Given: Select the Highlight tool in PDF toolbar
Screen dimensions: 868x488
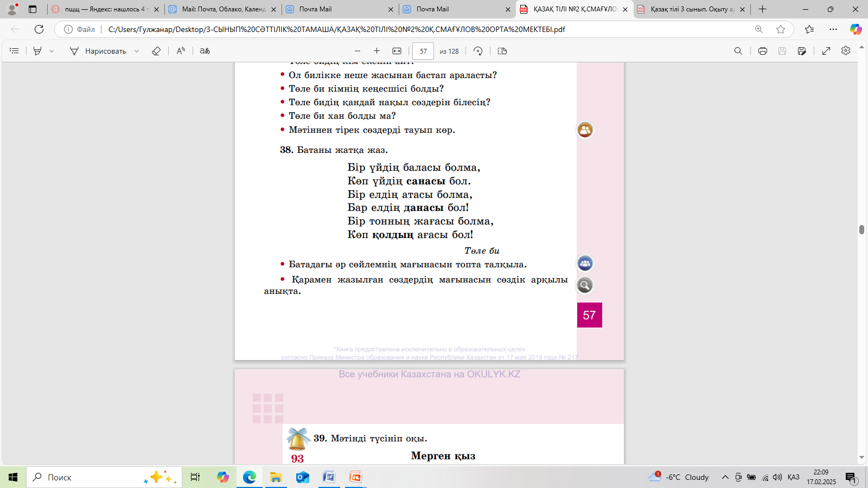Looking at the screenshot, I should pyautogui.click(x=37, y=51).
